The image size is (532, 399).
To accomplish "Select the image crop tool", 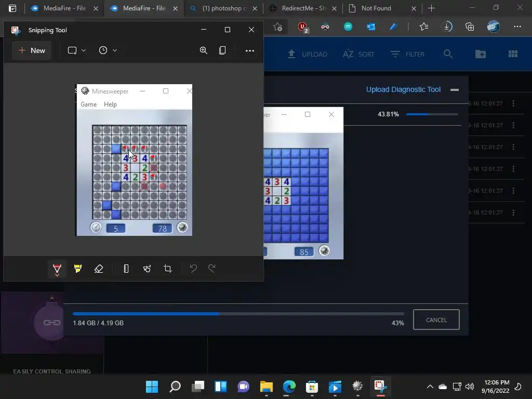I will click(x=168, y=269).
